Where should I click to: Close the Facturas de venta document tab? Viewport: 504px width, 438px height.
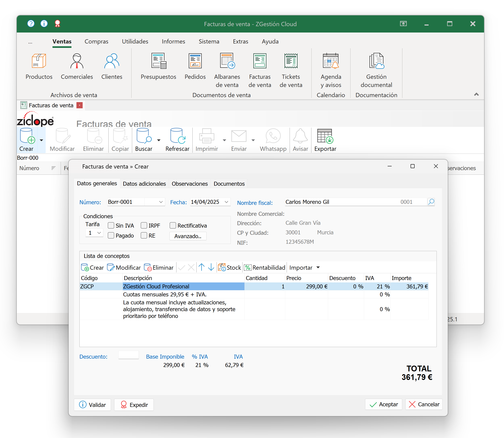tap(79, 105)
